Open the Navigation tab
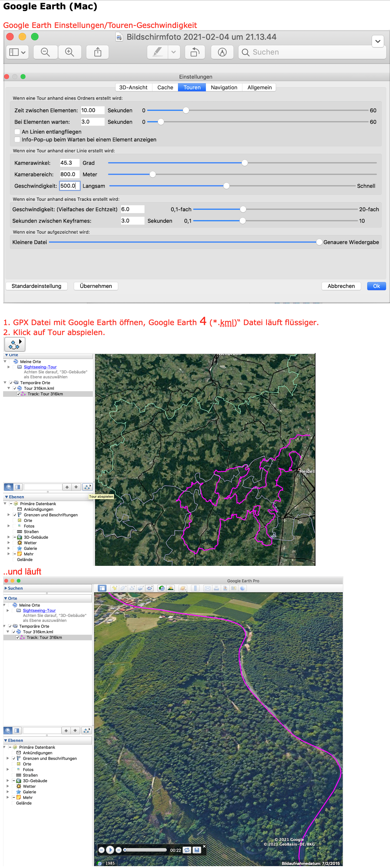390x868 pixels. tap(224, 87)
